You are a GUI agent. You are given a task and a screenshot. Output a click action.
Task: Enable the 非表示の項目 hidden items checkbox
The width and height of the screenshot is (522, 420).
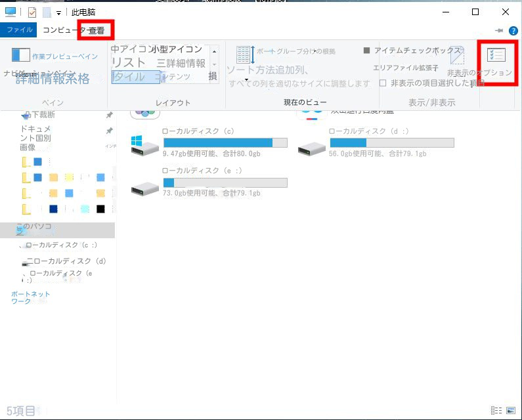point(383,83)
